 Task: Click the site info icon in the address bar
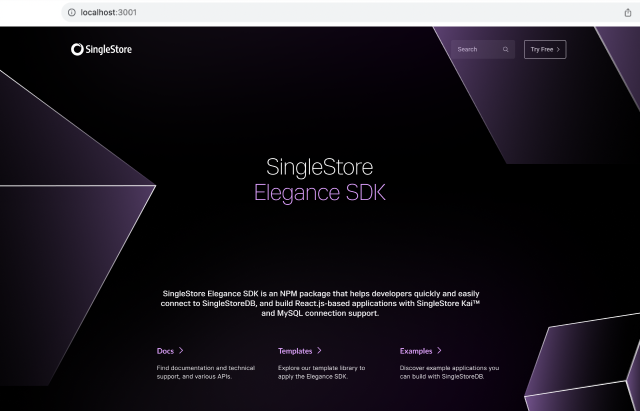coord(72,12)
